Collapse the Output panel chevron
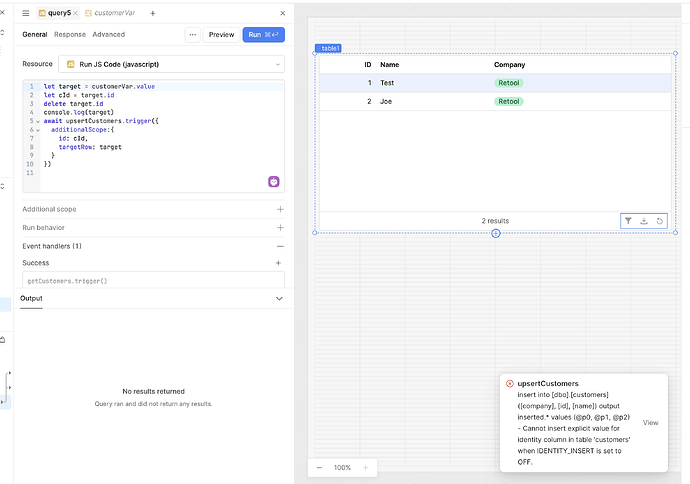Screen dimensions: 690x484 click(279, 298)
